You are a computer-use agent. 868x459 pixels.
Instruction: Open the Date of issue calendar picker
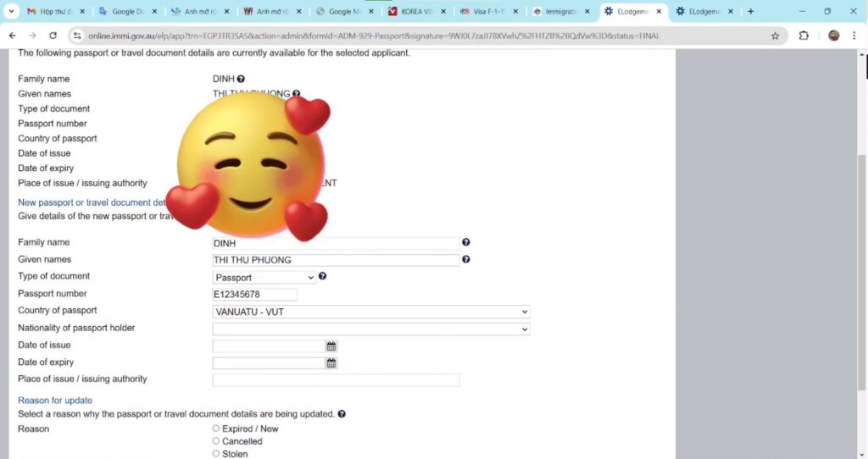click(331, 346)
